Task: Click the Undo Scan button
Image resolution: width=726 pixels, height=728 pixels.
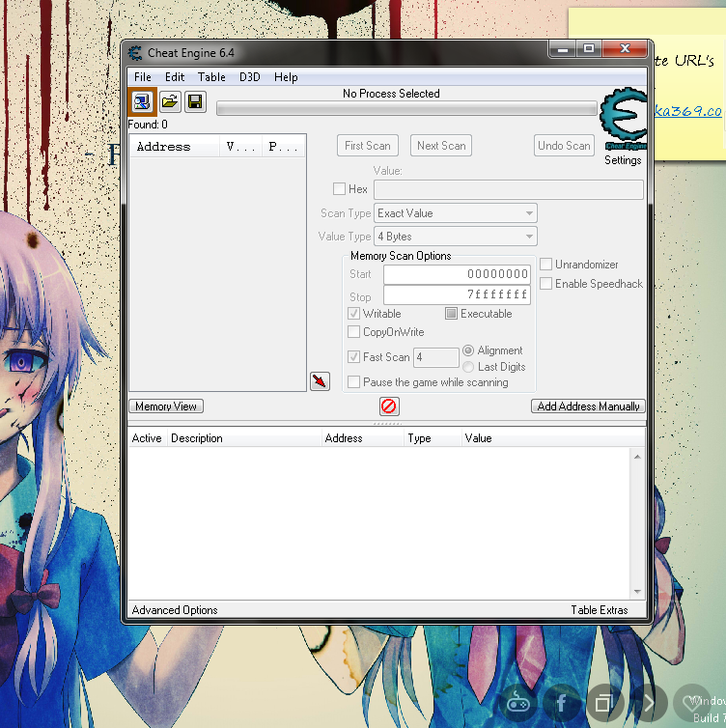Action: [564, 146]
